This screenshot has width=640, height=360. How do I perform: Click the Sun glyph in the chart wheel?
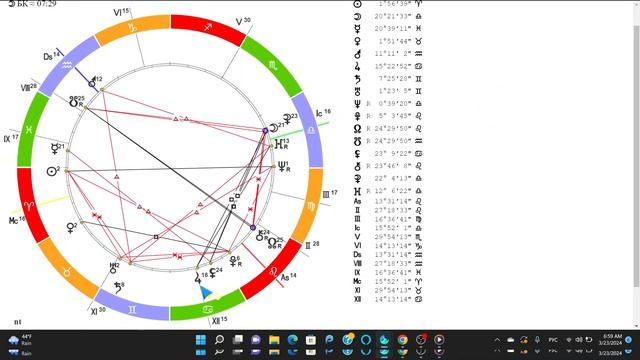coord(51,171)
